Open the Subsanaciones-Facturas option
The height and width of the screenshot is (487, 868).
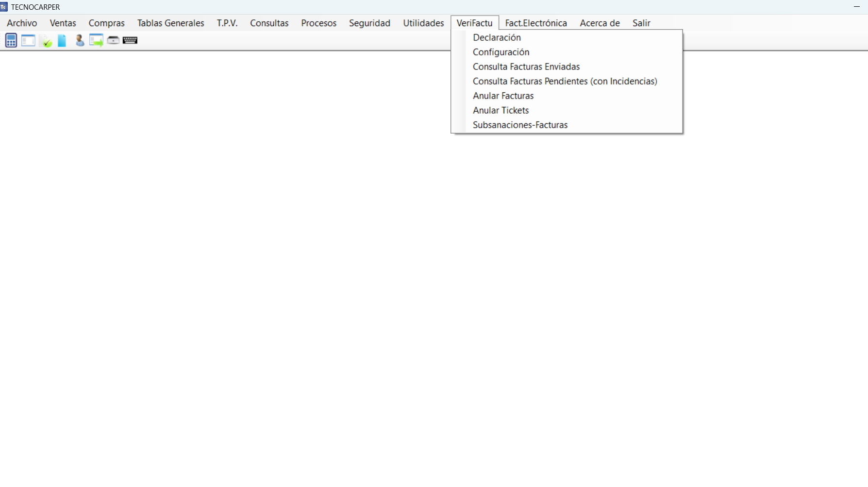pos(520,125)
